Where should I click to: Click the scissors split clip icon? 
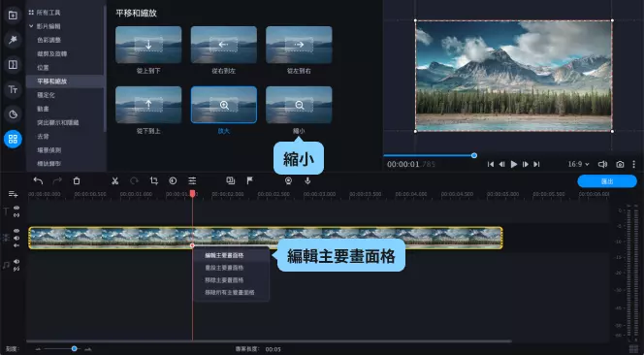tap(115, 180)
